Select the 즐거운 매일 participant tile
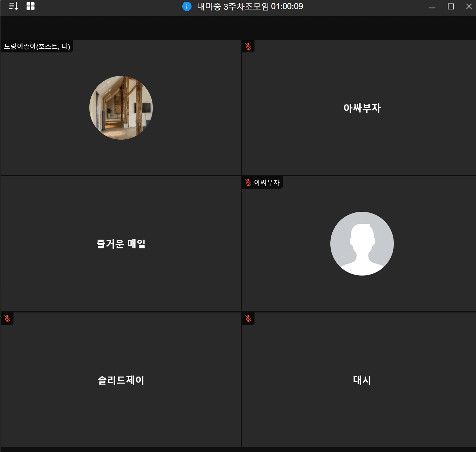 (x=121, y=244)
